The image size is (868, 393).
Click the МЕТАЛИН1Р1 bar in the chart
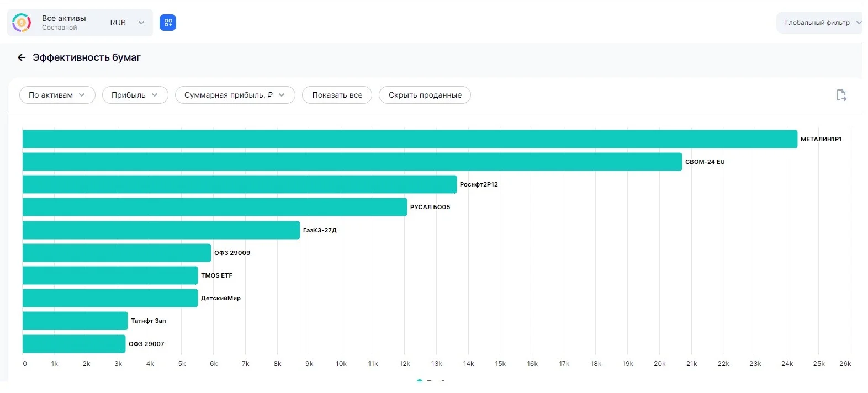410,139
